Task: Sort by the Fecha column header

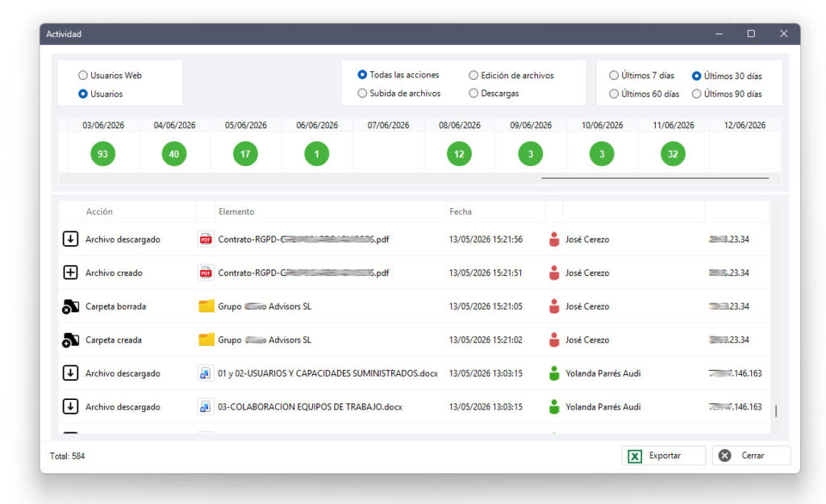Action: pyautogui.click(x=495, y=211)
